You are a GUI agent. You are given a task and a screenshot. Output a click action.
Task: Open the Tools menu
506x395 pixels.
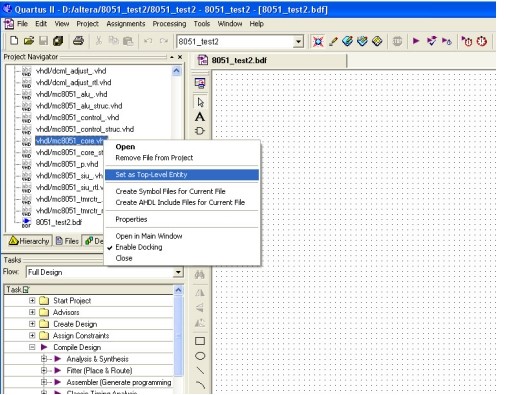[202, 24]
